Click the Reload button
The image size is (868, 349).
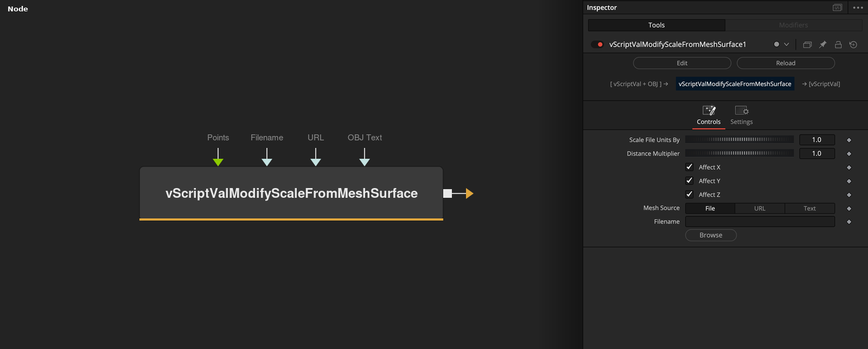pyautogui.click(x=786, y=63)
